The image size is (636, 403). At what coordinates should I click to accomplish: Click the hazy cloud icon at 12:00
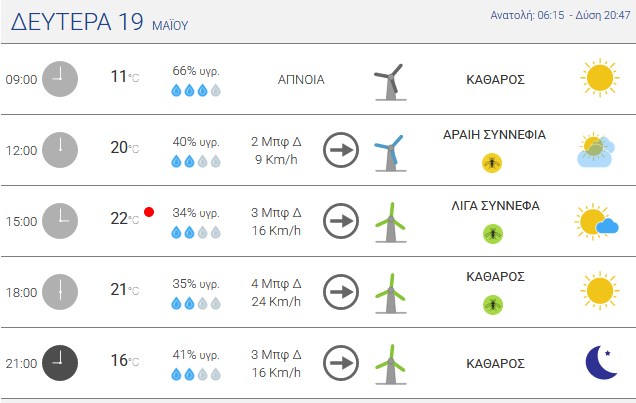point(596,150)
